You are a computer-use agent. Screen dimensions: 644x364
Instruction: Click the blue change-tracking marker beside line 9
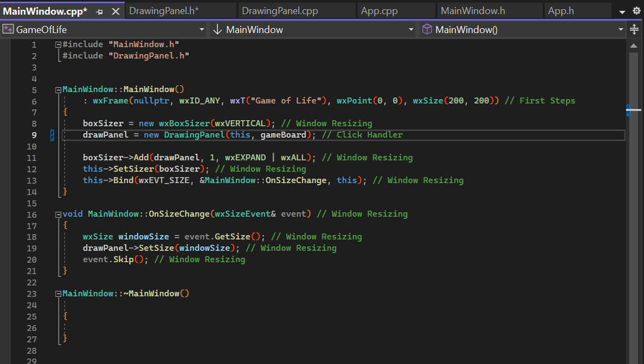pos(52,134)
